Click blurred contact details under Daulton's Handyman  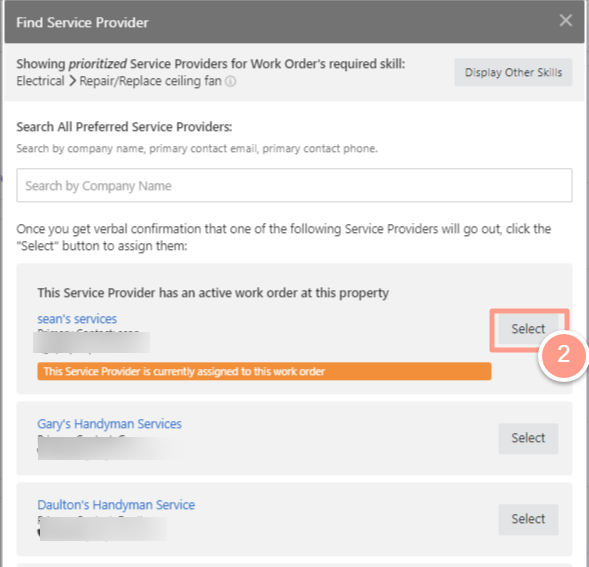point(103,529)
